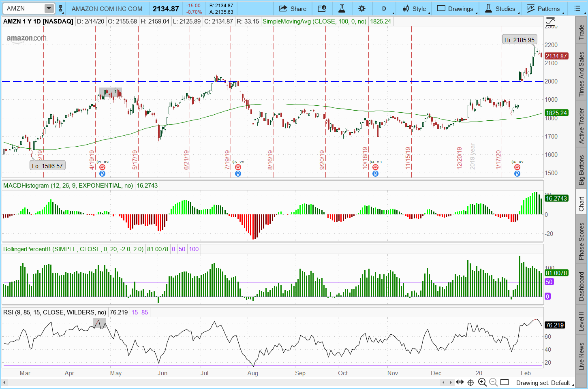
Task: Click the $6.47 earnings phone icon
Action: [517, 167]
